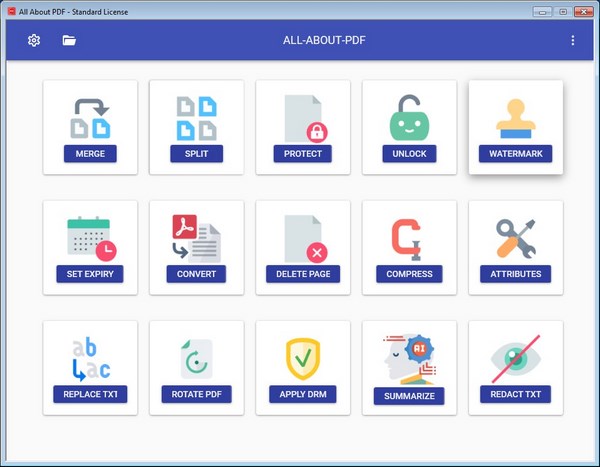Click the Set Expiry calendar icon
The width and height of the screenshot is (600, 467).
click(x=92, y=238)
